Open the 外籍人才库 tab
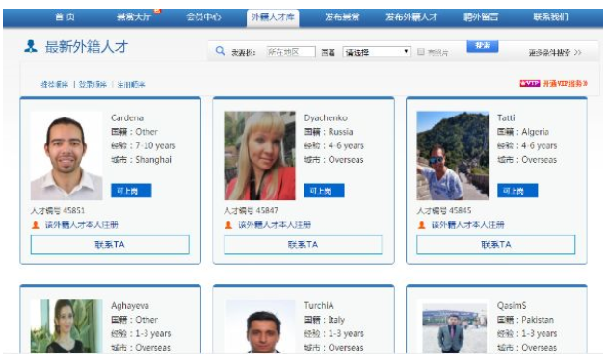Viewport: 609px width, 364px height. pos(273,17)
